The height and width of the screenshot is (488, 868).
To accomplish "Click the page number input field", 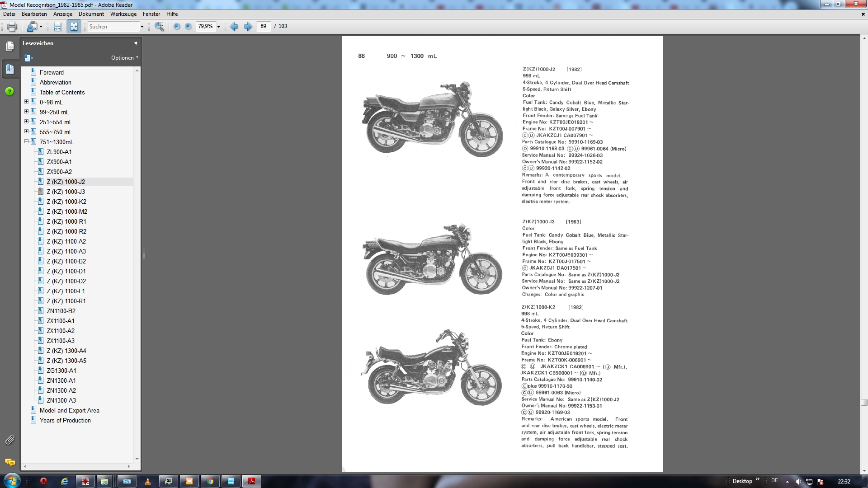I will 264,27.
